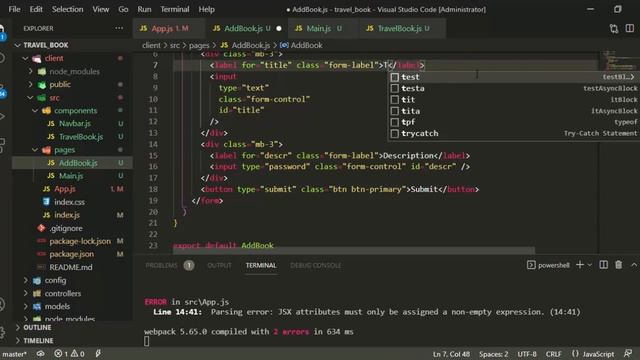Open TravelBook.js in the components folder
The image size is (640, 360).
[81, 137]
